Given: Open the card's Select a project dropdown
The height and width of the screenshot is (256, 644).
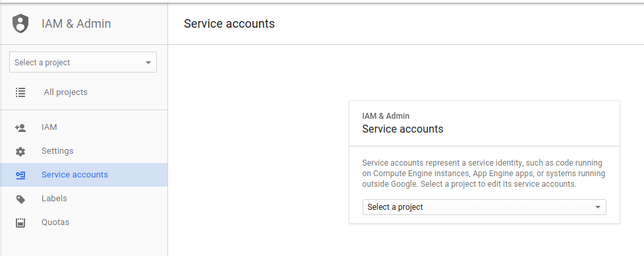Looking at the screenshot, I should coord(484,207).
